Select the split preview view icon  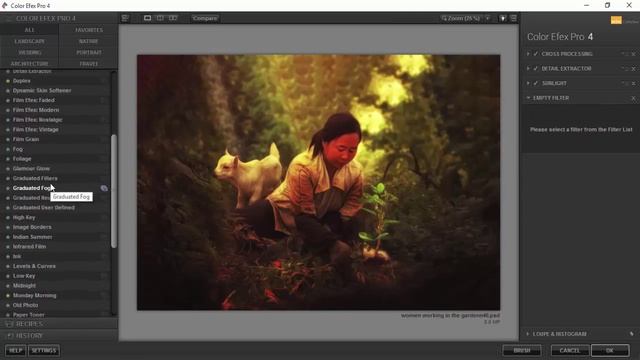pyautogui.click(x=160, y=18)
